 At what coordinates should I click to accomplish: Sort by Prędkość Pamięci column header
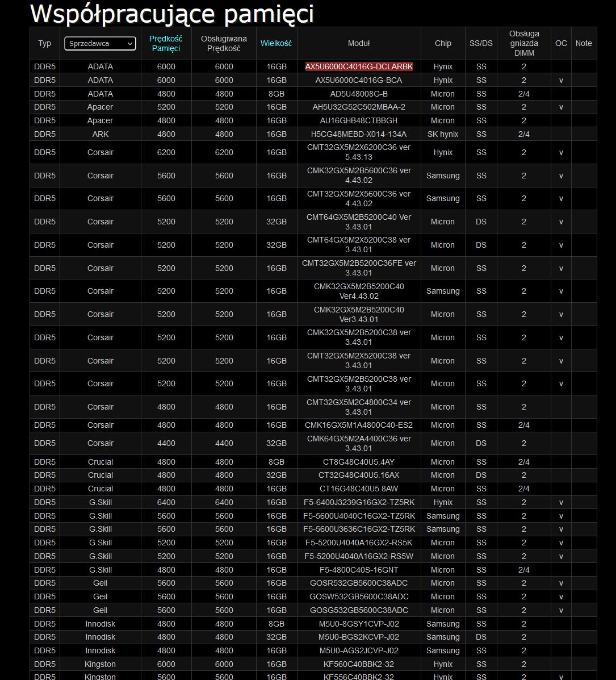click(166, 43)
